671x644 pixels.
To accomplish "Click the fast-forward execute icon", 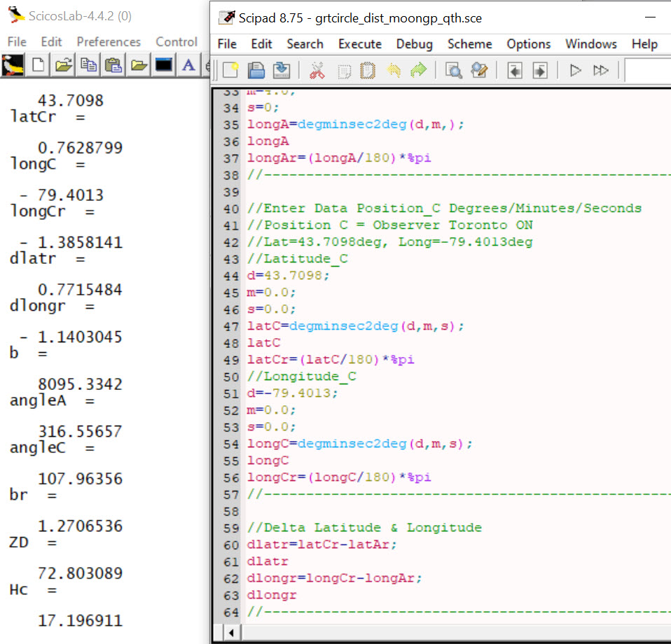I will click(600, 71).
